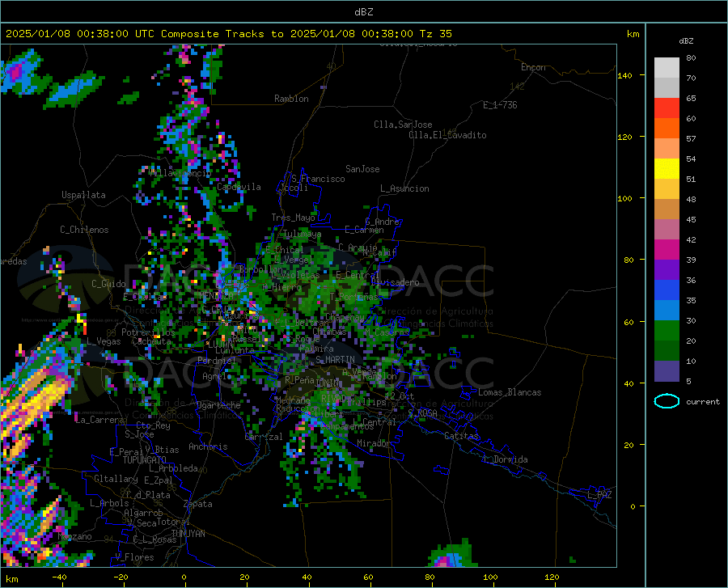The image size is (728, 588).
Task: Click the 'C_Guido' map label
Action: click(108, 284)
